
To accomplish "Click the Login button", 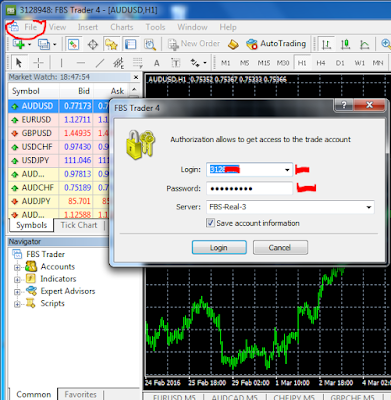I will tap(219, 248).
